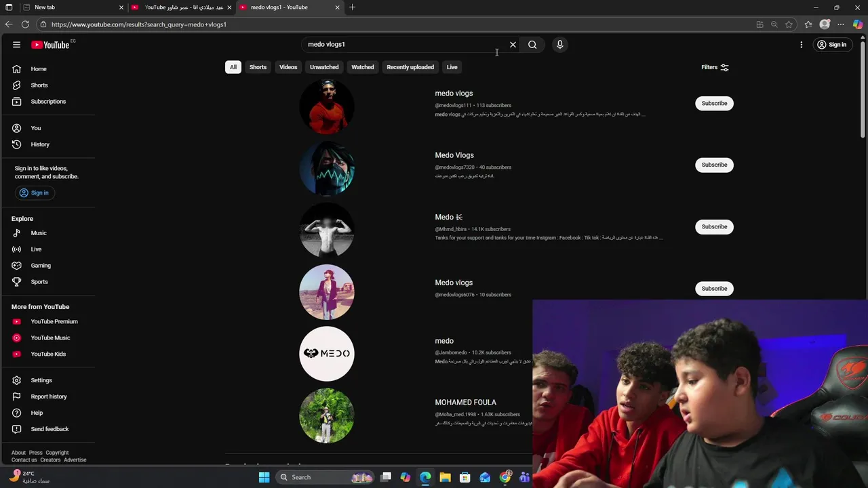The width and height of the screenshot is (868, 488).
Task: Open File Explorer from the taskbar
Action: (445, 477)
